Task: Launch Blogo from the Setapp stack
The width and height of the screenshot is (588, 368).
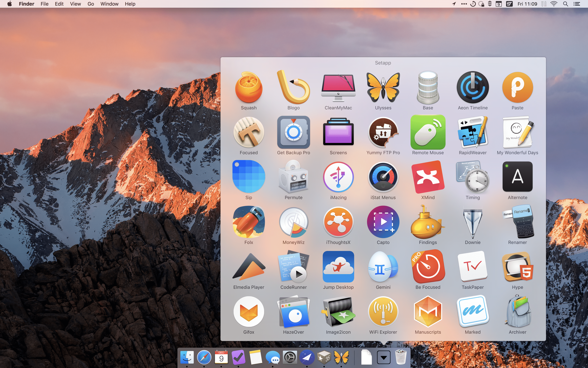Action: (x=293, y=87)
